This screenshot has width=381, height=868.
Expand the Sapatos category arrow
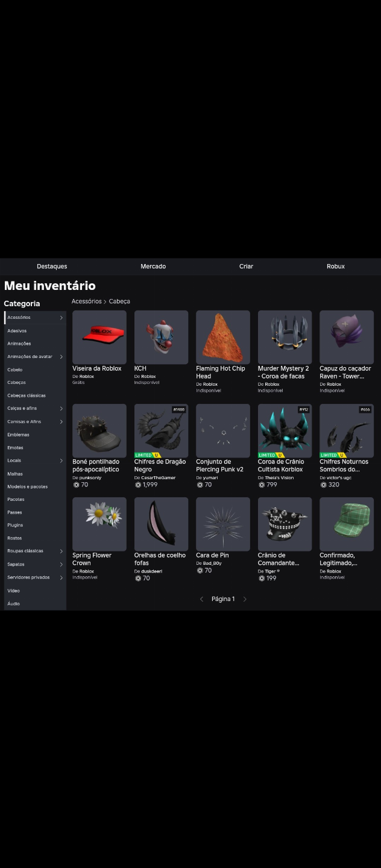(61, 565)
